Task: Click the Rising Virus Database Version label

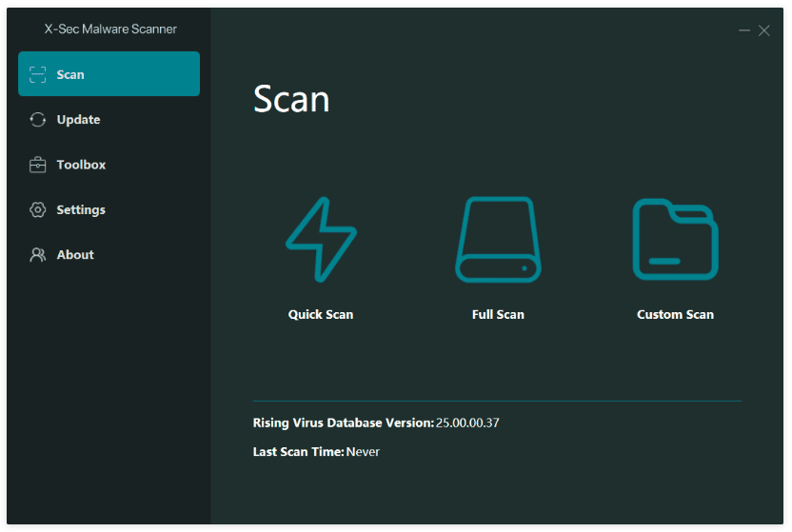Action: click(344, 423)
